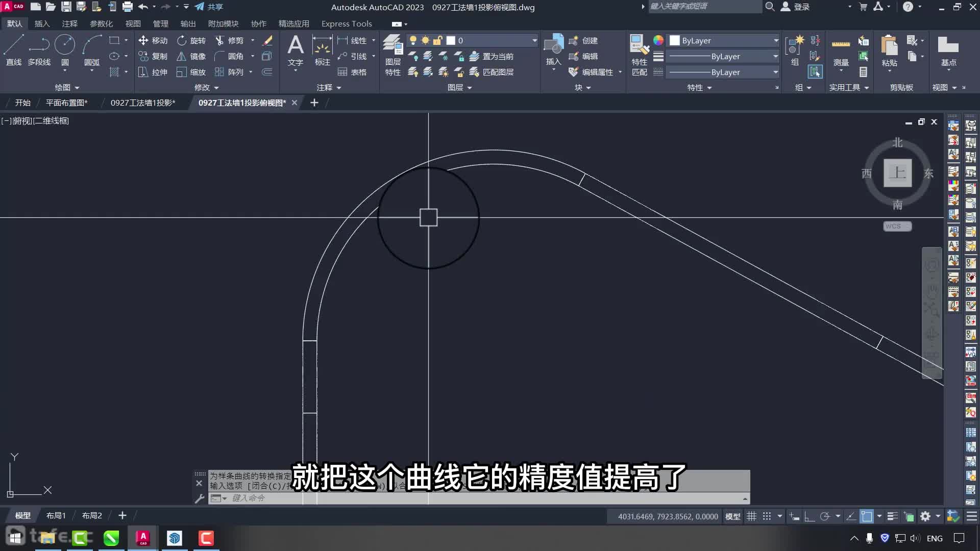980x551 pixels.
Task: Select the Line (直线) draw tool
Action: pyautogui.click(x=14, y=51)
